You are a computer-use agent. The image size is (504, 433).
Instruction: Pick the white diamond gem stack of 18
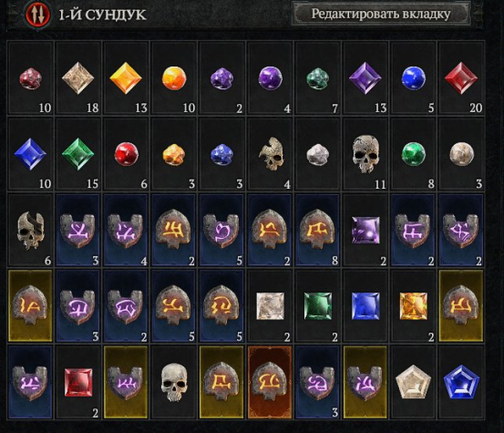pyautogui.click(x=78, y=78)
